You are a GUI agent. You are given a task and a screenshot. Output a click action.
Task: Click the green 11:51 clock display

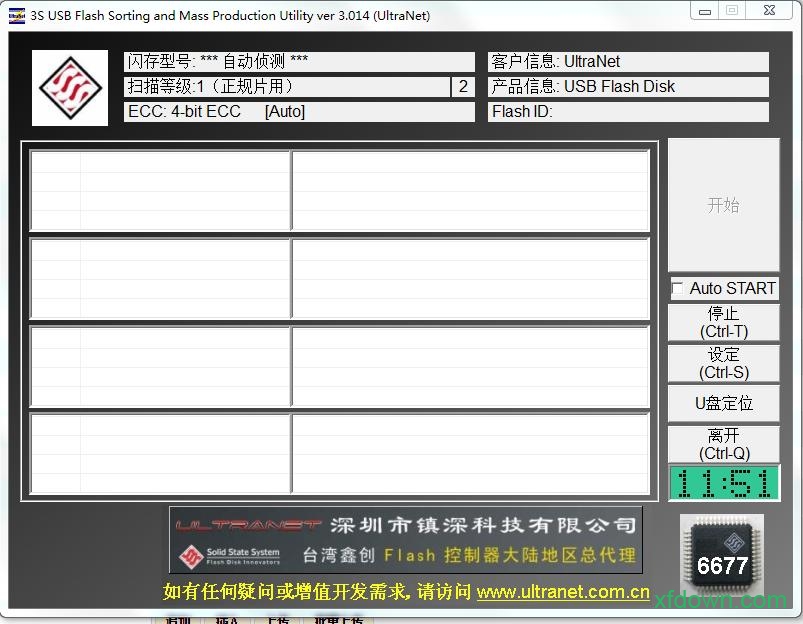(723, 483)
